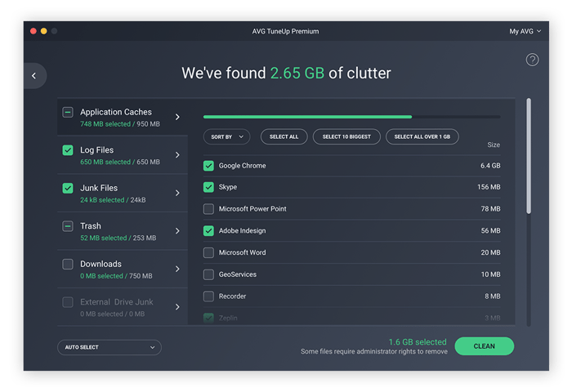The height and width of the screenshot is (392, 572).
Task: Open the Application Caches category
Action: pyautogui.click(x=123, y=117)
